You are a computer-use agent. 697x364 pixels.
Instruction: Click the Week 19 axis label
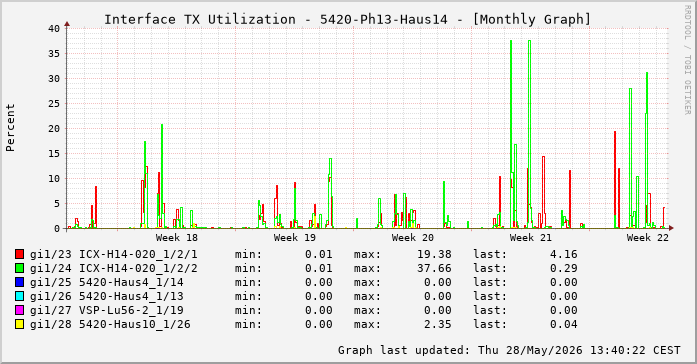click(x=295, y=238)
